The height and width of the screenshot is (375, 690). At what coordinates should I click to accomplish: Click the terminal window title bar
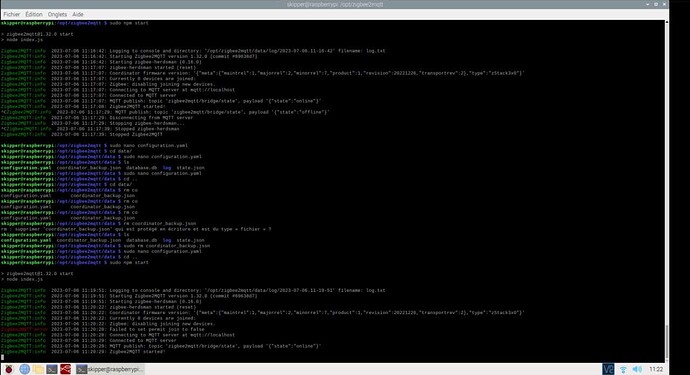334,4
